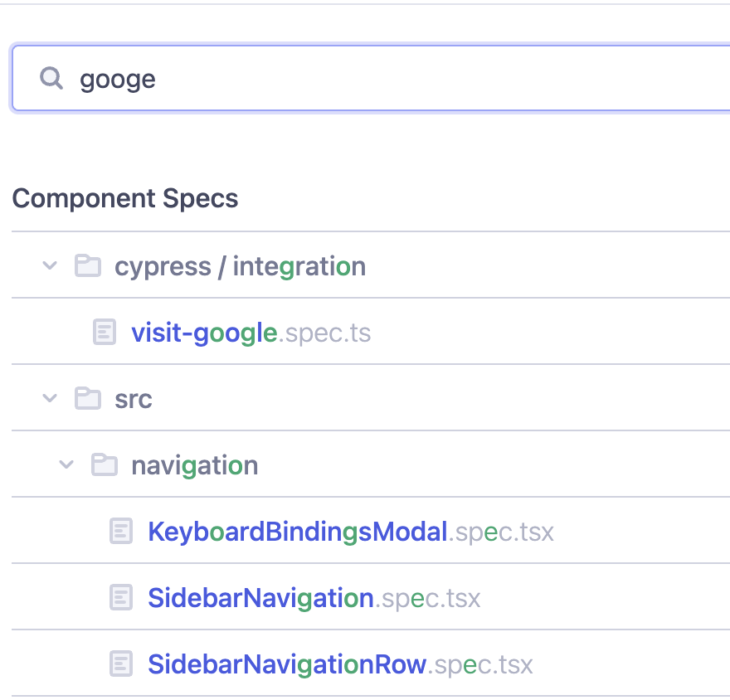Collapse the navigation folder chevron
The image size is (730, 700).
tap(66, 465)
